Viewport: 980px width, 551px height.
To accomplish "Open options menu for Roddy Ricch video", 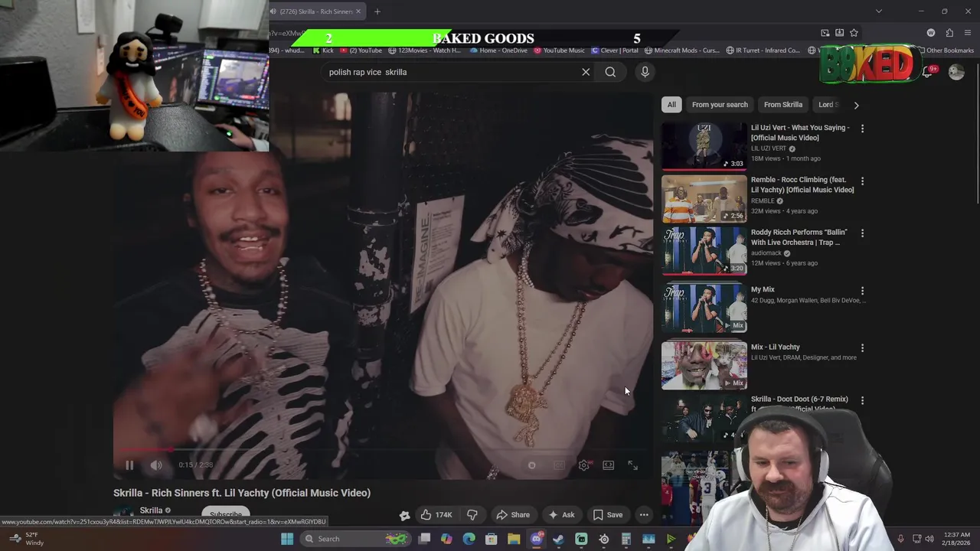I will click(862, 233).
